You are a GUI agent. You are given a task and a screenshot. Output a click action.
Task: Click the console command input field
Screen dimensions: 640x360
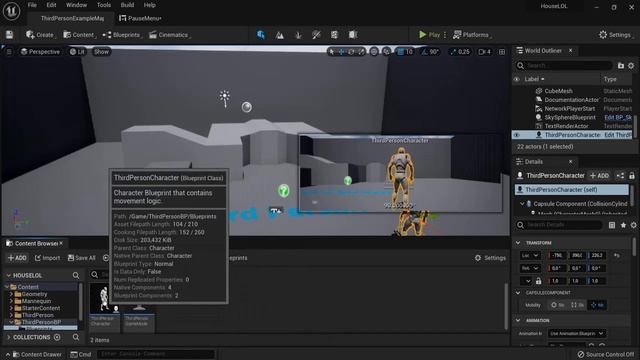click(156, 354)
